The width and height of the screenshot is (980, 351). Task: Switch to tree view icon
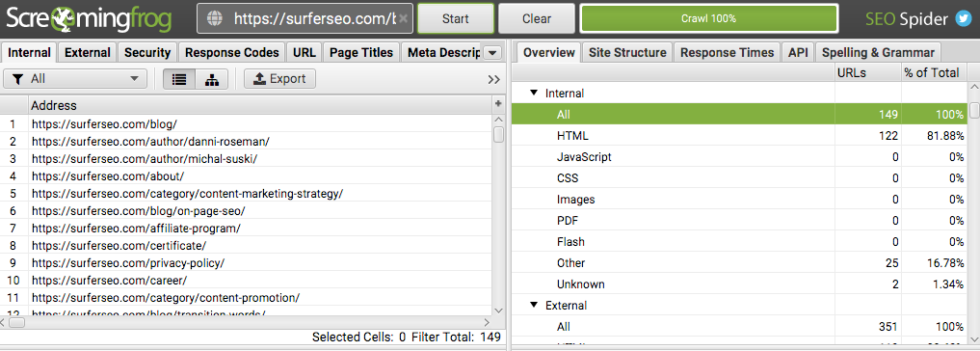pyautogui.click(x=212, y=79)
